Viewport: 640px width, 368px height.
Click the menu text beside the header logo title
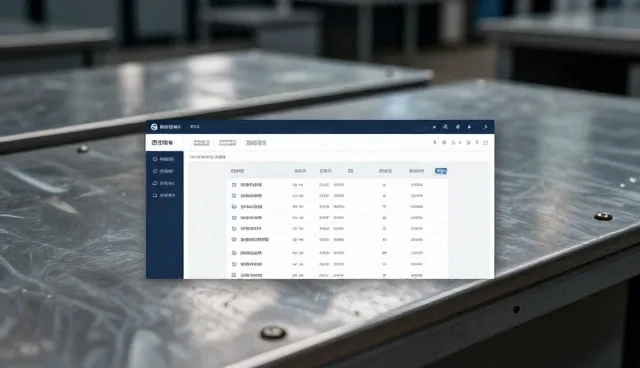coord(195,127)
